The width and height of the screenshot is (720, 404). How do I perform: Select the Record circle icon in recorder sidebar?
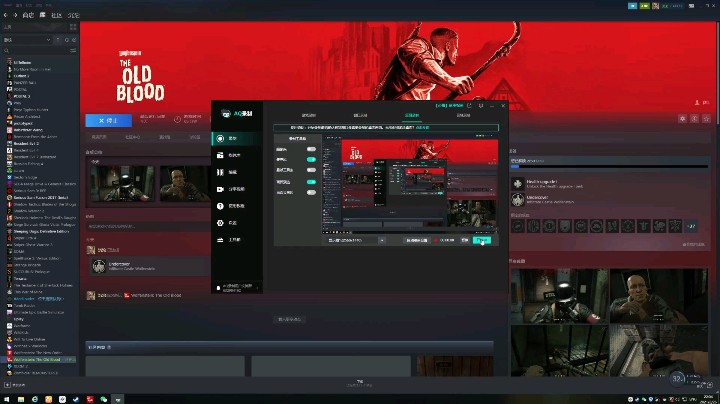(x=220, y=138)
